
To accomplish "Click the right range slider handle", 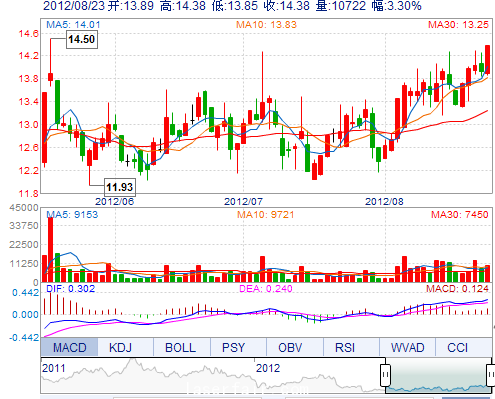I will click(491, 375).
